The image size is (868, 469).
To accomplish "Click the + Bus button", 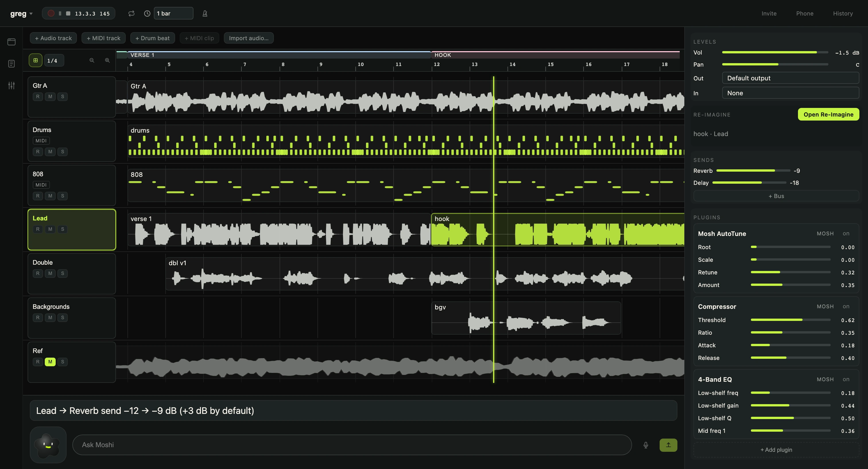I will (x=776, y=196).
